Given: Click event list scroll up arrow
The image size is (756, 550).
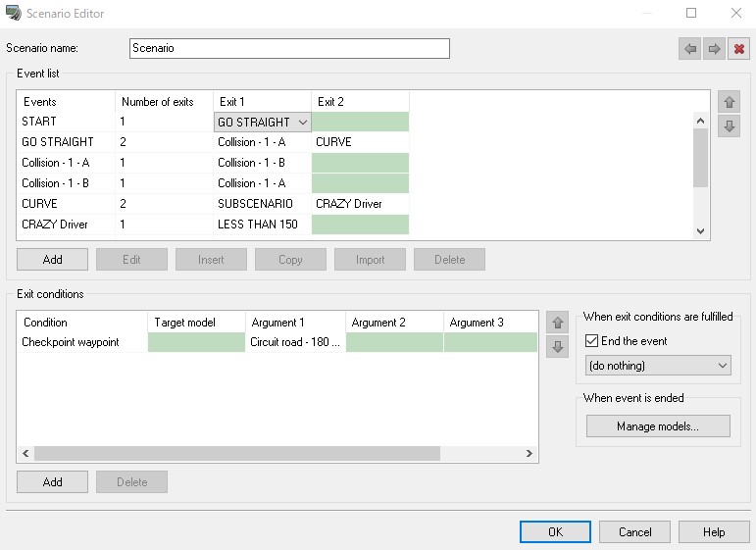Looking at the screenshot, I should tap(700, 121).
